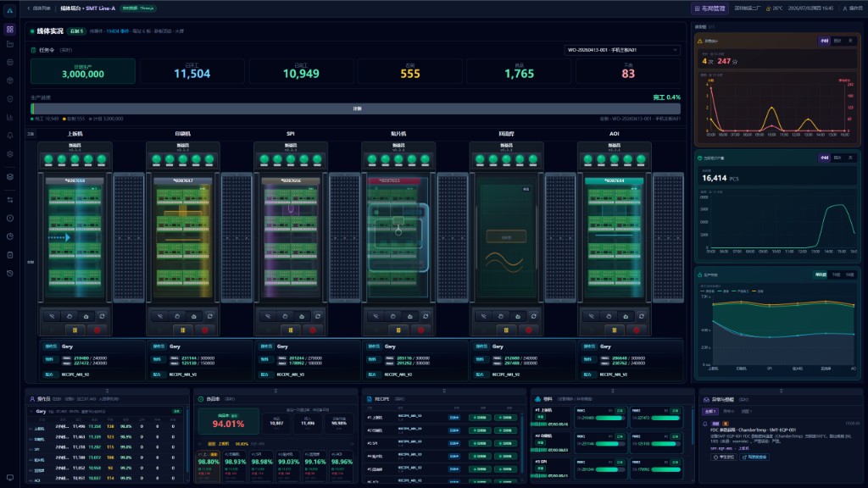Select the 全部 tab in alerts panel

pyautogui.click(x=710, y=411)
